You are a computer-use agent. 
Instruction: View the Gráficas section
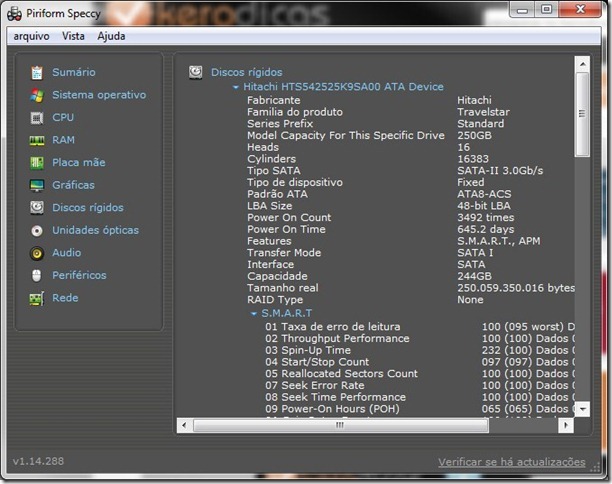coord(73,185)
